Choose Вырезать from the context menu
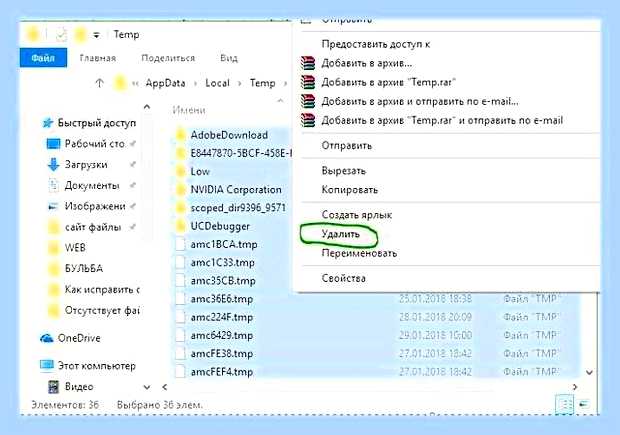Screen dimensions: 620x435 click(x=344, y=171)
